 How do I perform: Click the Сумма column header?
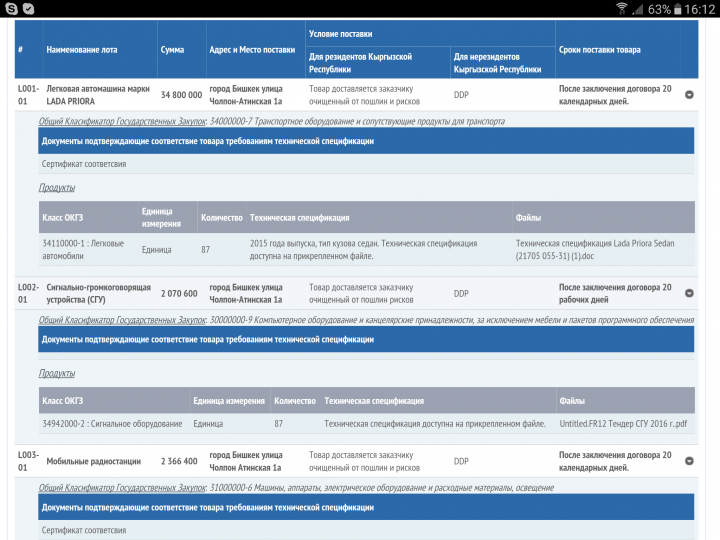(x=172, y=50)
